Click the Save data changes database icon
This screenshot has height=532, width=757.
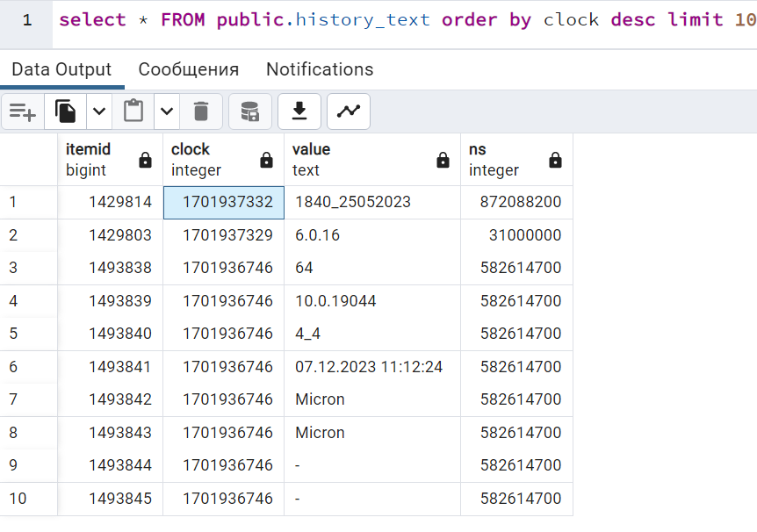click(250, 111)
